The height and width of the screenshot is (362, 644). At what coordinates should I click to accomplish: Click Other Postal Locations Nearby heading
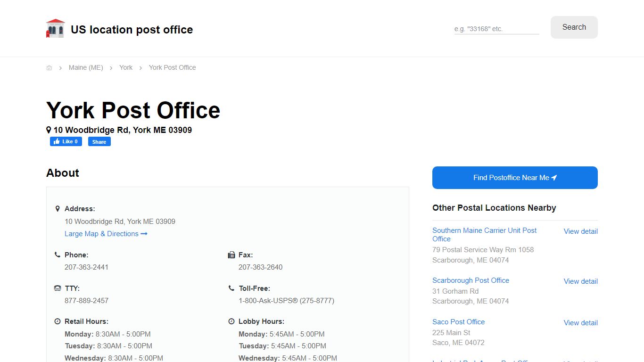point(494,208)
